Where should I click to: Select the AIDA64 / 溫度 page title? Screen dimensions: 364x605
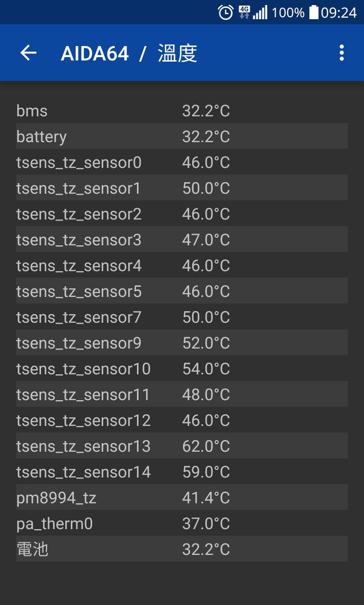pos(129,53)
